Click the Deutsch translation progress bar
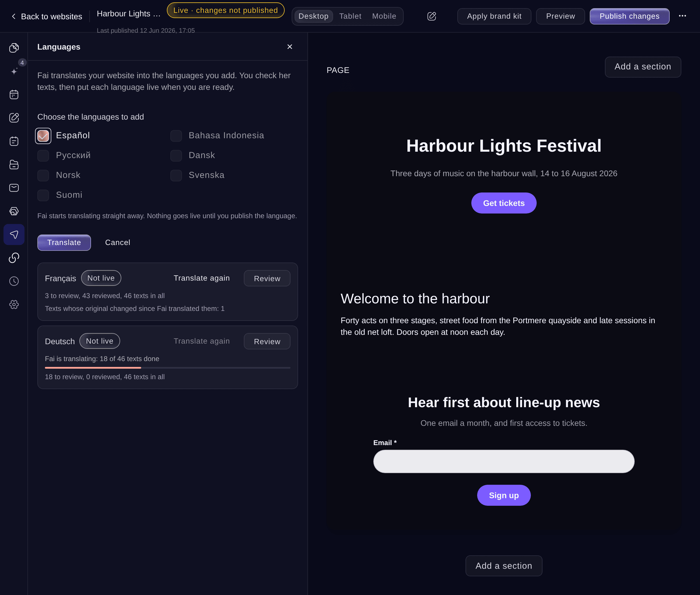 [x=167, y=368]
